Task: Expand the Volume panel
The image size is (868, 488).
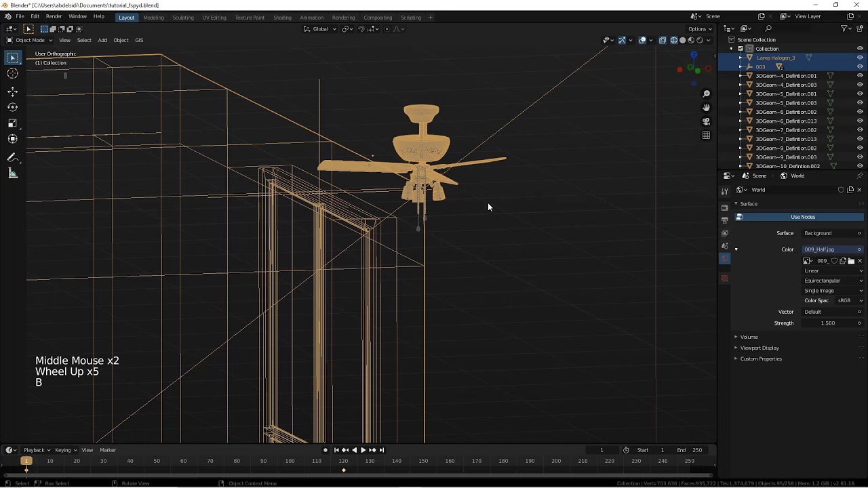Action: pos(749,337)
